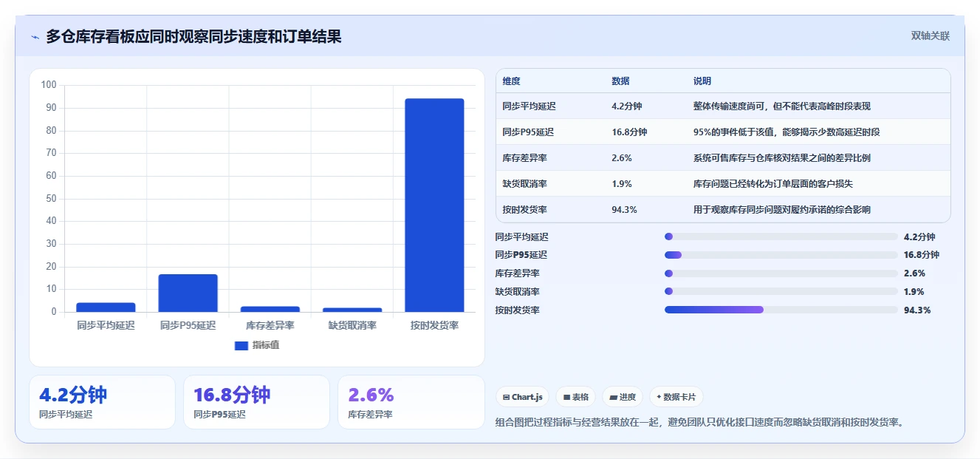Click the 16.8分钟 table value

pos(629,132)
